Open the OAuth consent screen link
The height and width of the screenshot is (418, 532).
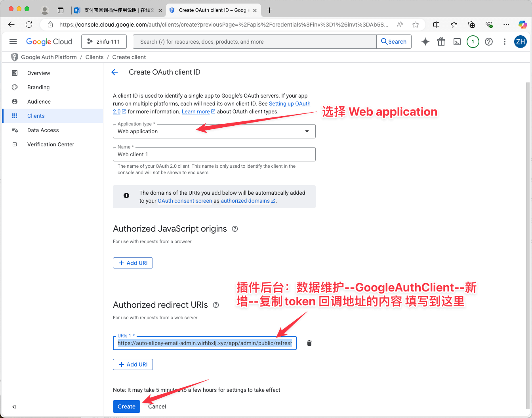tap(185, 201)
